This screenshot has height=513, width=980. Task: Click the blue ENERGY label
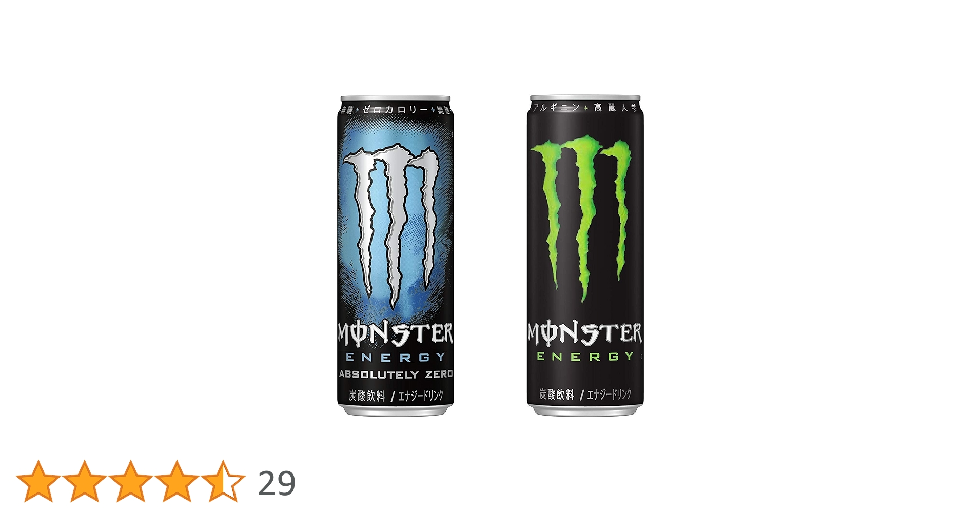click(x=396, y=357)
